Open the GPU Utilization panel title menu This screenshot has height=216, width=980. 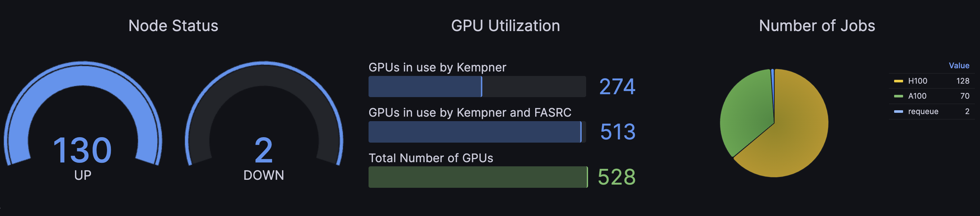pyautogui.click(x=505, y=26)
